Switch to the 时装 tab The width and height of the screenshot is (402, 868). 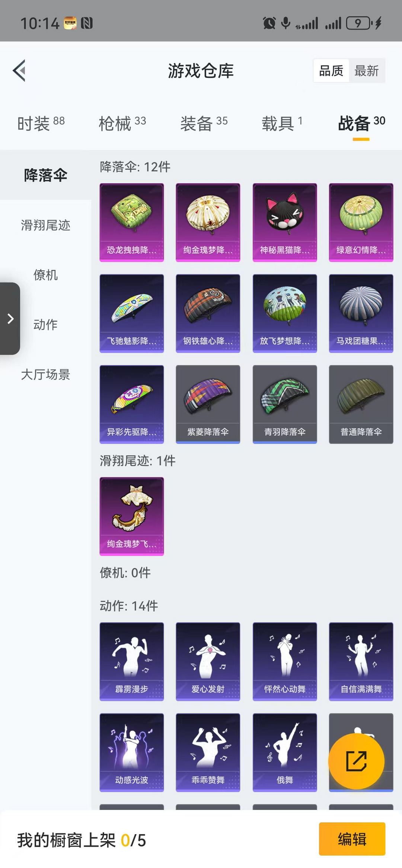[41, 123]
